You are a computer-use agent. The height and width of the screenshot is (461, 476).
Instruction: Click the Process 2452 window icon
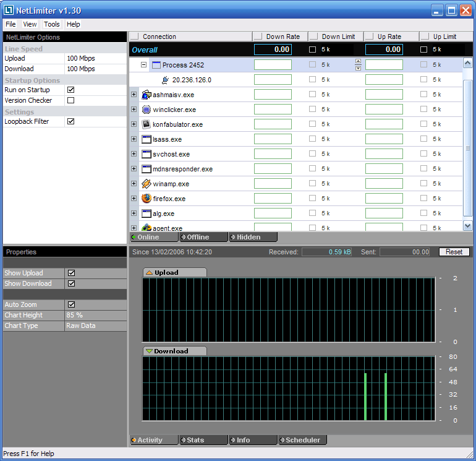coord(156,65)
